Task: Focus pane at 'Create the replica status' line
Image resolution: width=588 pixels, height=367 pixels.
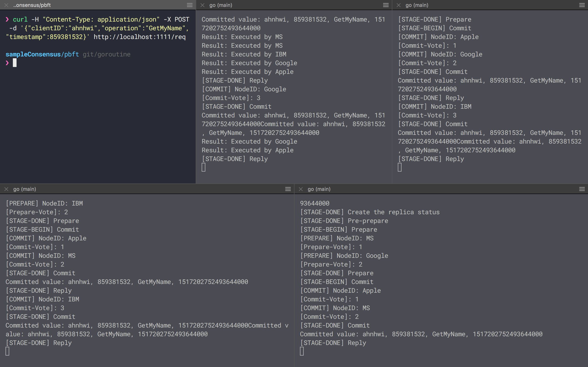Action: [370, 212]
